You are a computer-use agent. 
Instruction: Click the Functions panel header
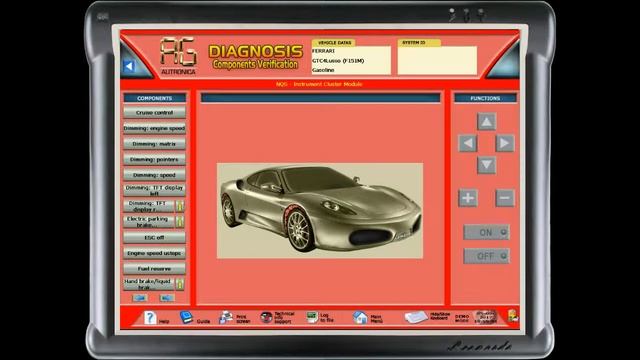485,98
